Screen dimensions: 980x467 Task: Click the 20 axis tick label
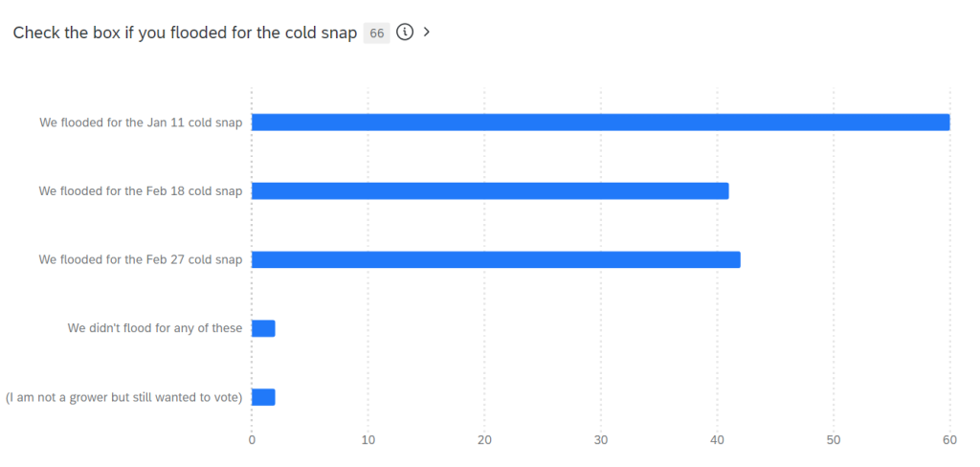point(484,440)
